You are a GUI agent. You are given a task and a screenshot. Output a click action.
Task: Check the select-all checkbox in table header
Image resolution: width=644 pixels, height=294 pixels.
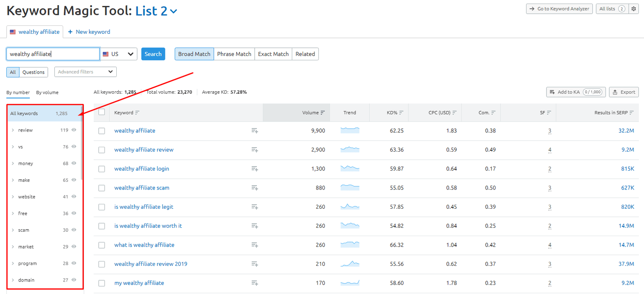[x=101, y=112]
